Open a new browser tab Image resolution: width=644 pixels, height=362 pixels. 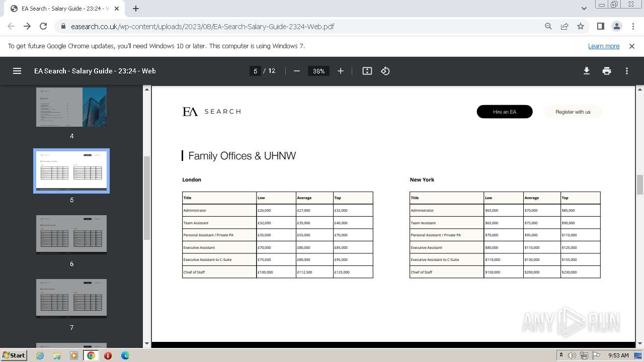(136, 9)
